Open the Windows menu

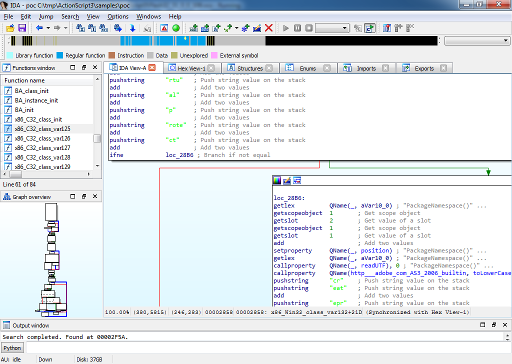148,17
